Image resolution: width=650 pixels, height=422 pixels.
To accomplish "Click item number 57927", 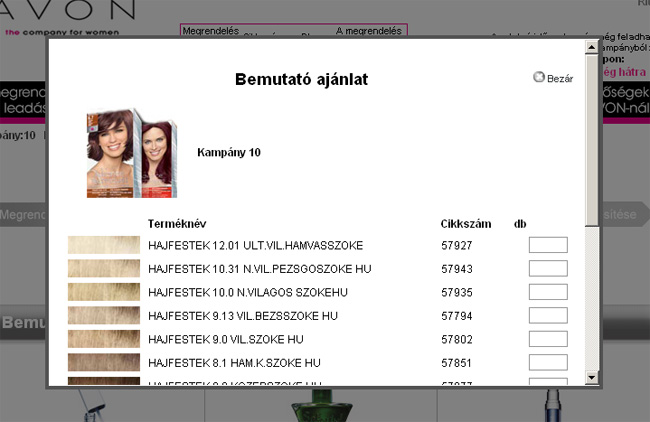I will tap(456, 245).
